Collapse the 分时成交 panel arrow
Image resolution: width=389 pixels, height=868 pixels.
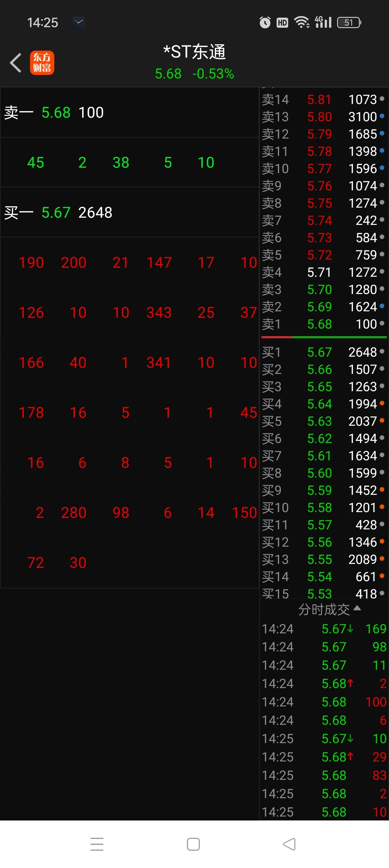(357, 608)
